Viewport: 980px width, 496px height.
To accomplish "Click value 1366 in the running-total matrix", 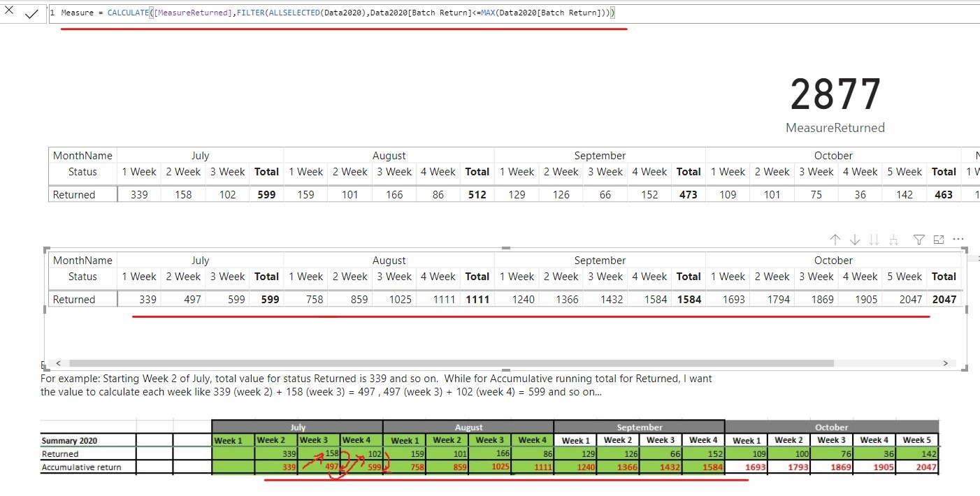I will click(x=567, y=300).
